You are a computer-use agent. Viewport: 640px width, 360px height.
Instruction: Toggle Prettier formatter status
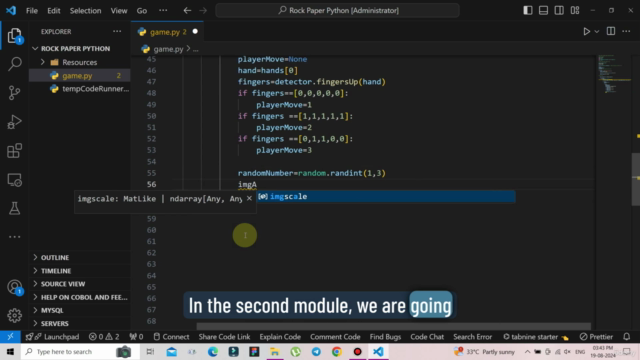[596, 337]
